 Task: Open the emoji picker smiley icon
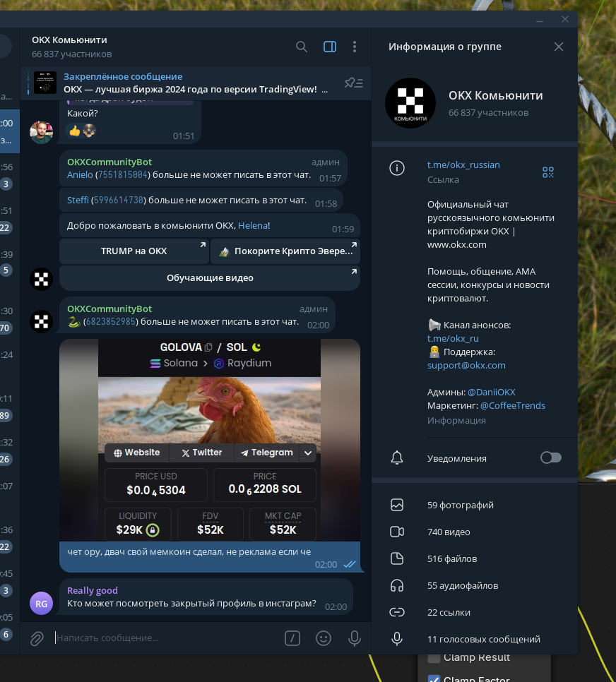click(x=324, y=638)
